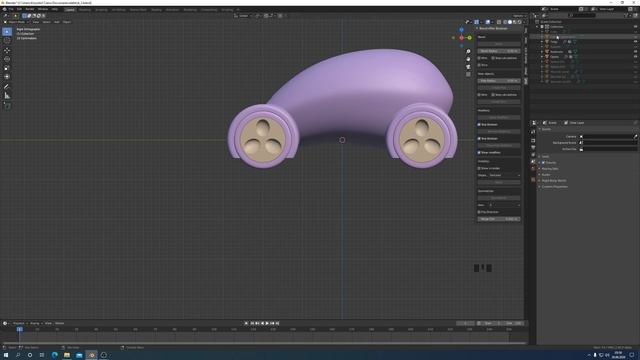This screenshot has height=360, width=640.
Task: Open the timeline Marker menu
Action: click(x=60, y=323)
